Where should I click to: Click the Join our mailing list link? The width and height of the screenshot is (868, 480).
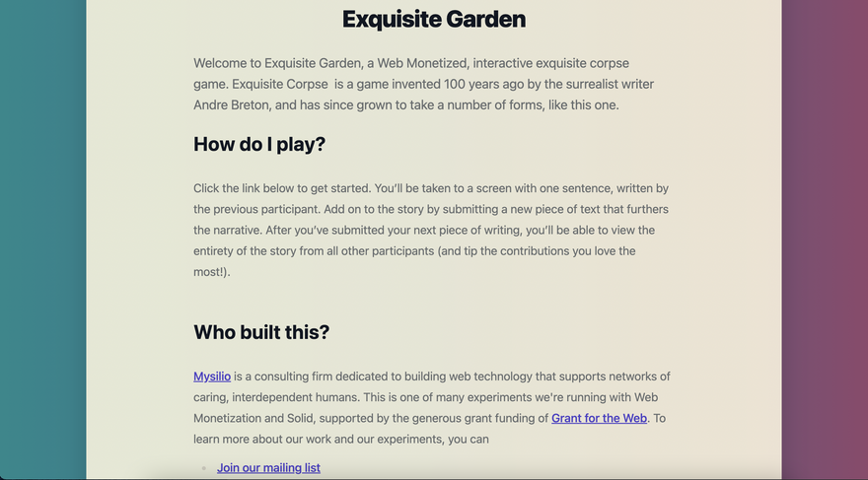coord(268,467)
